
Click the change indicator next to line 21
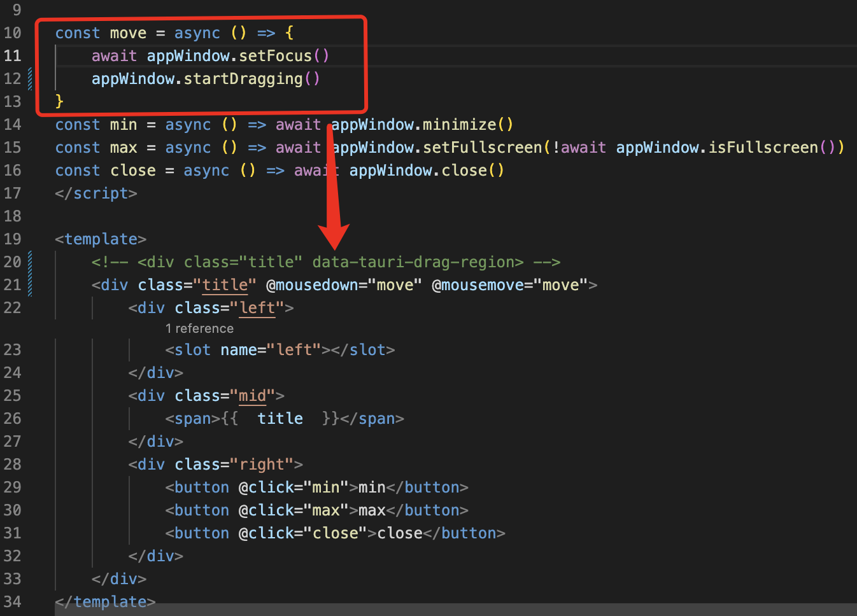point(30,284)
